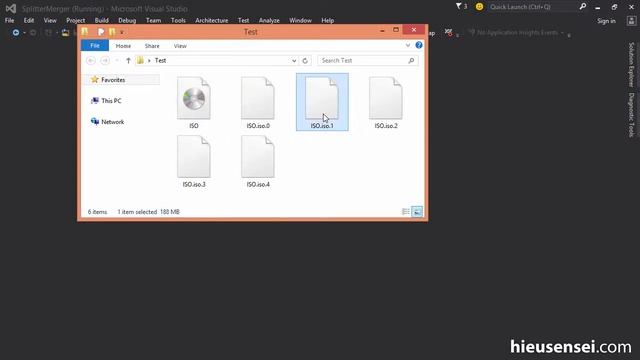The image size is (640, 360).
Task: Open Explorer help icon
Action: point(419,45)
